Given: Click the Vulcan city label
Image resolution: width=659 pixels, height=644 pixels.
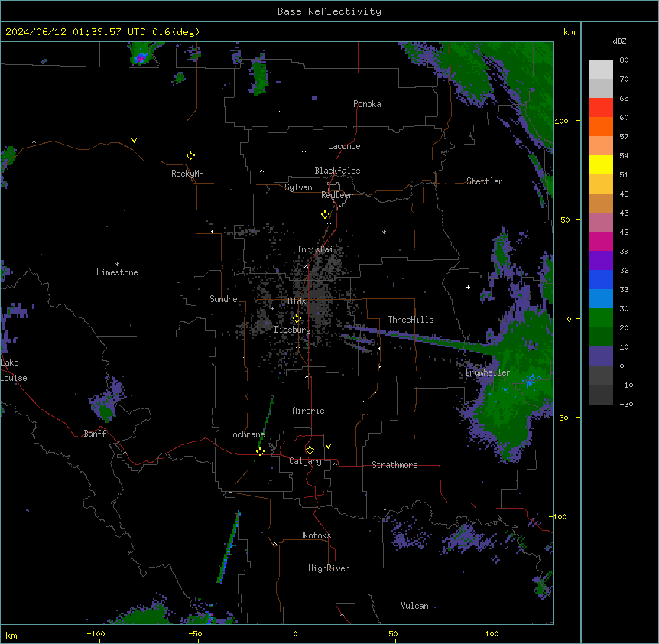Looking at the screenshot, I should click(x=415, y=606).
